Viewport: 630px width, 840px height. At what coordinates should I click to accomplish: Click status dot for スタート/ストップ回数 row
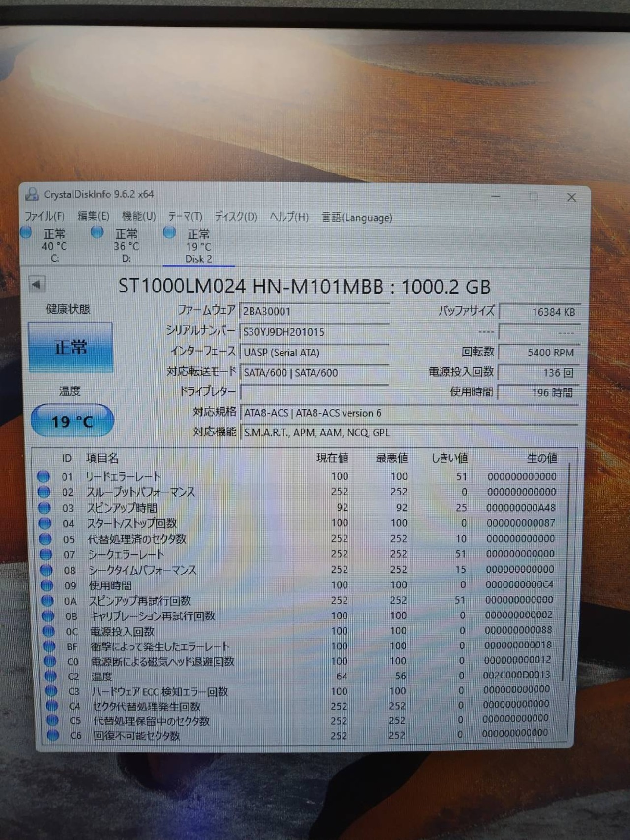click(45, 523)
